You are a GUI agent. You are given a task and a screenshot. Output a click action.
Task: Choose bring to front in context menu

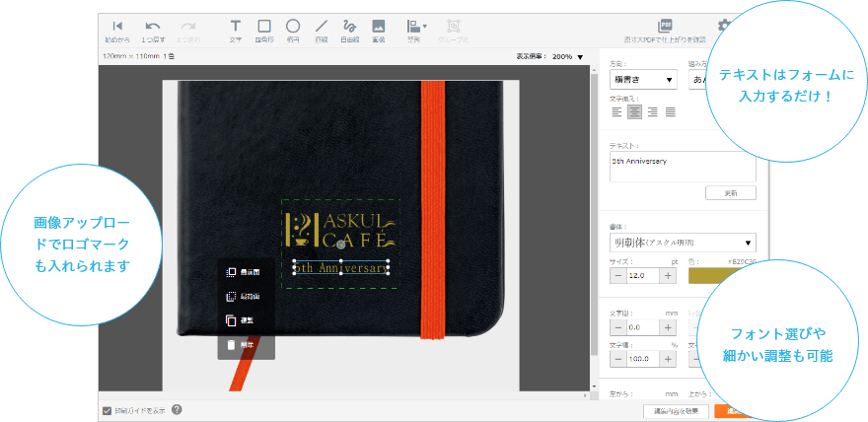tap(246, 272)
